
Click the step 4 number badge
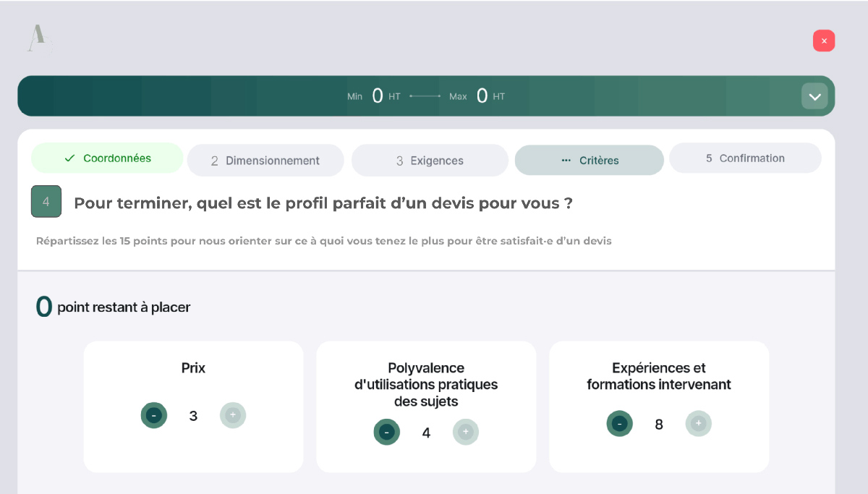46,202
